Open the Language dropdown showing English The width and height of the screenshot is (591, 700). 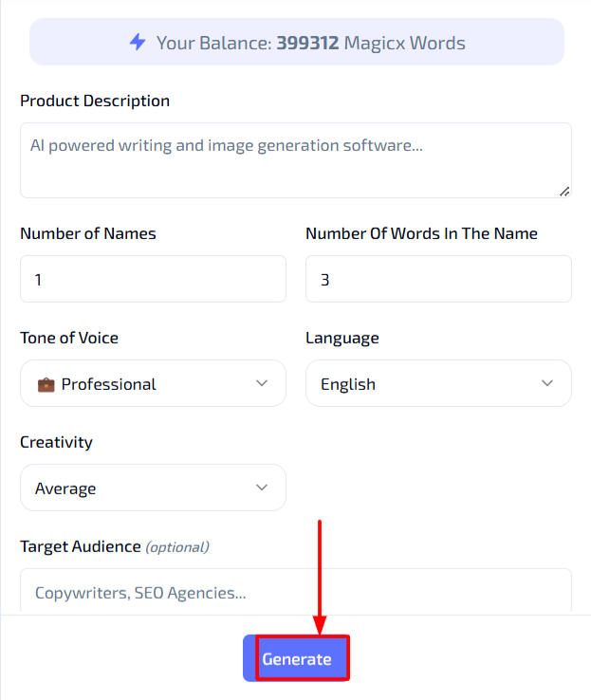438,383
